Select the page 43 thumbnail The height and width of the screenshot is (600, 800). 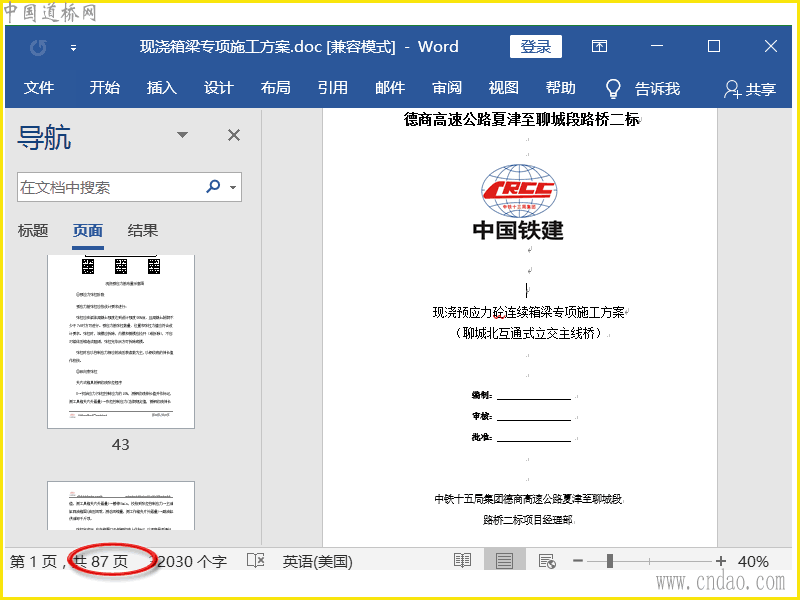pos(121,341)
